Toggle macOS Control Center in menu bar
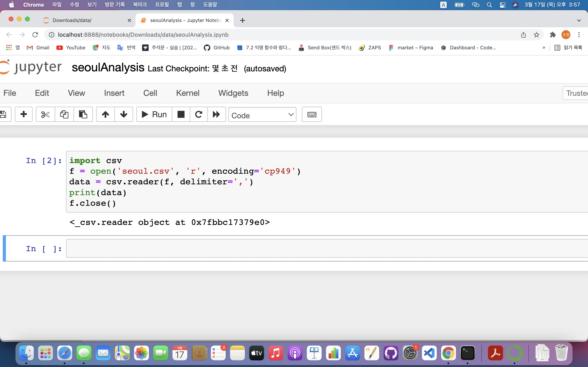This screenshot has height=367, width=588. point(502,5)
